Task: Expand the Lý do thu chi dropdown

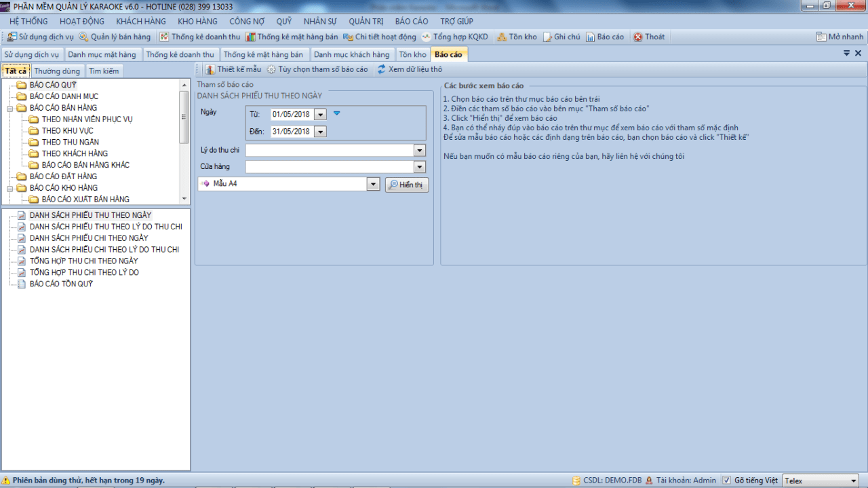Action: tap(420, 150)
